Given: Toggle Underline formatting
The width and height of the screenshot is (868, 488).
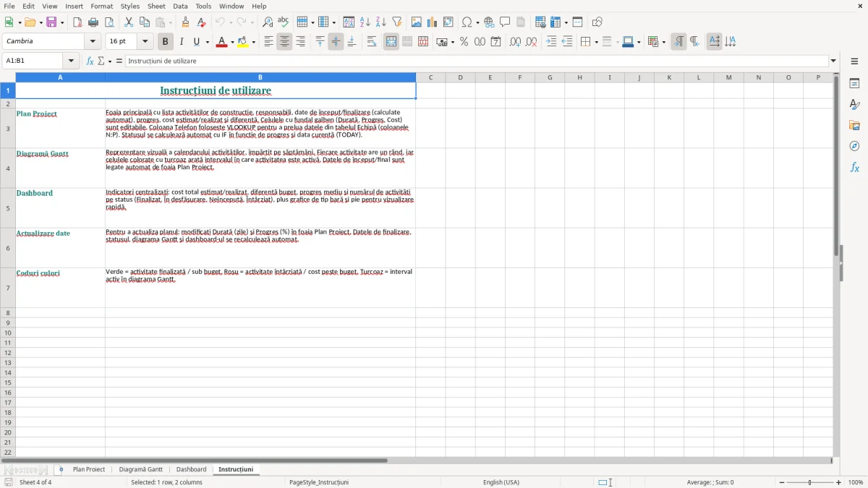Looking at the screenshot, I should [196, 42].
